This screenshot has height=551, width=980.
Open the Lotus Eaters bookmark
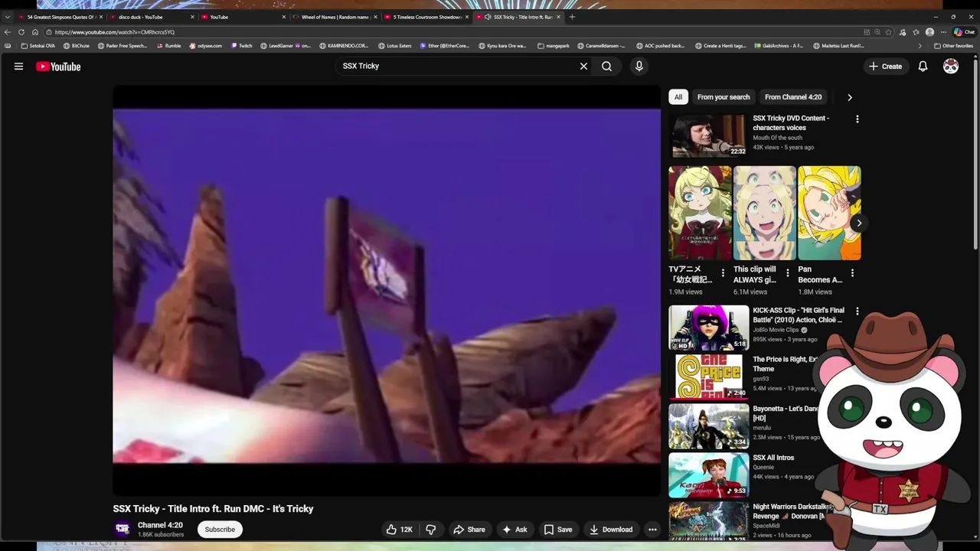[x=395, y=46]
